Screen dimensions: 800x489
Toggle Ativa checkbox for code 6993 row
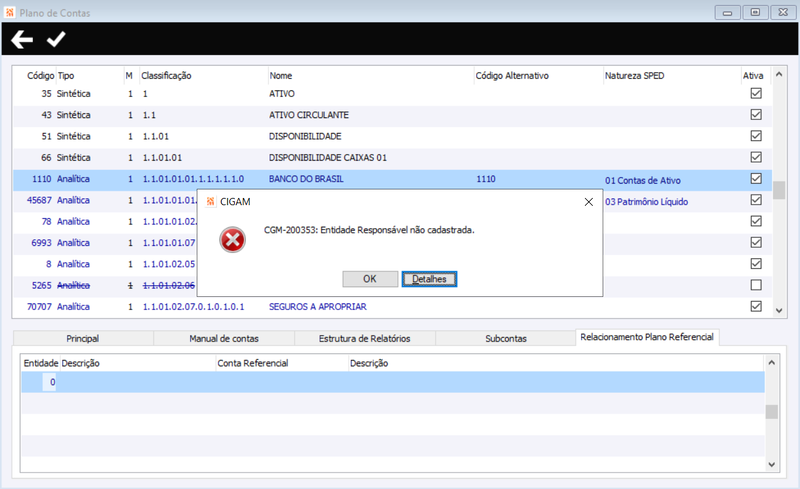pyautogui.click(x=756, y=242)
